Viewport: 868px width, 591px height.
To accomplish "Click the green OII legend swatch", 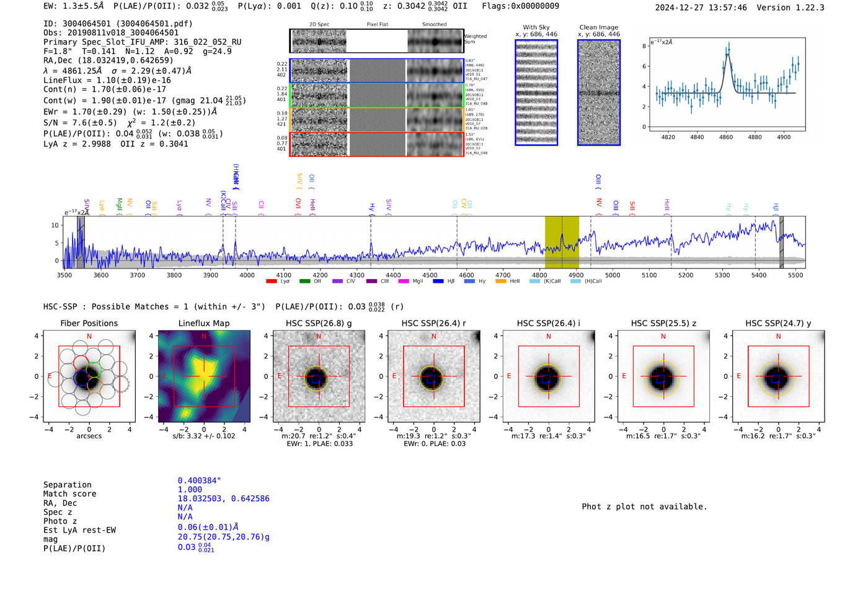I will coord(304,281).
